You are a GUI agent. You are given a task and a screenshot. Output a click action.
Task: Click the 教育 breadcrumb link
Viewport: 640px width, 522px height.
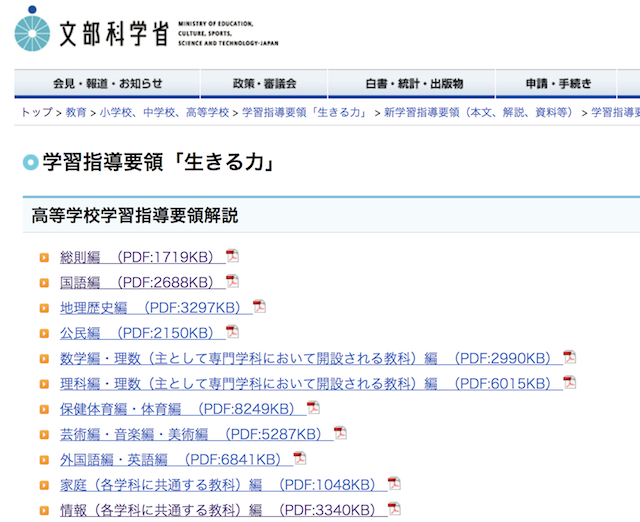click(76, 113)
